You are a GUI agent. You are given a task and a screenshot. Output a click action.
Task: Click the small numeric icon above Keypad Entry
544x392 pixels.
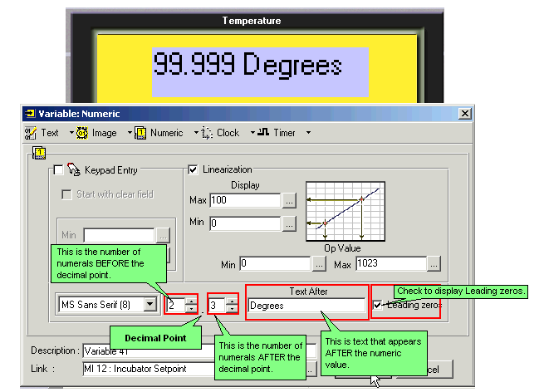37,153
